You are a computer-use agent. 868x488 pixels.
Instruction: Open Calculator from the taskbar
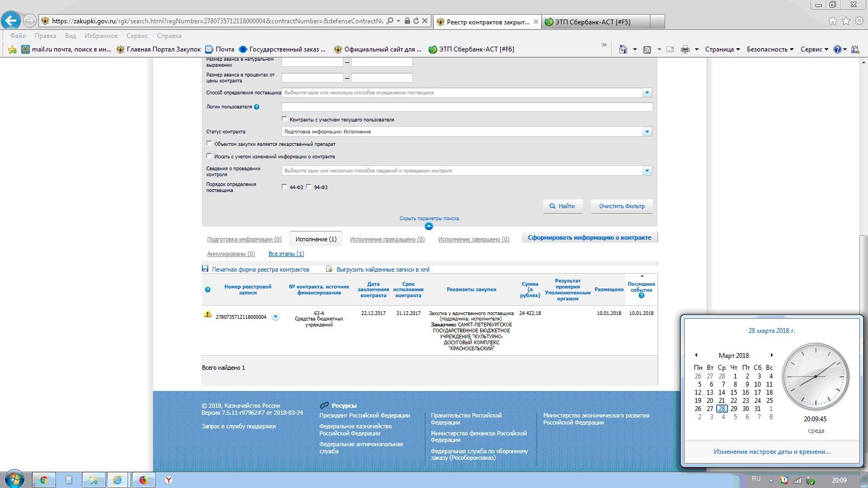click(69, 480)
